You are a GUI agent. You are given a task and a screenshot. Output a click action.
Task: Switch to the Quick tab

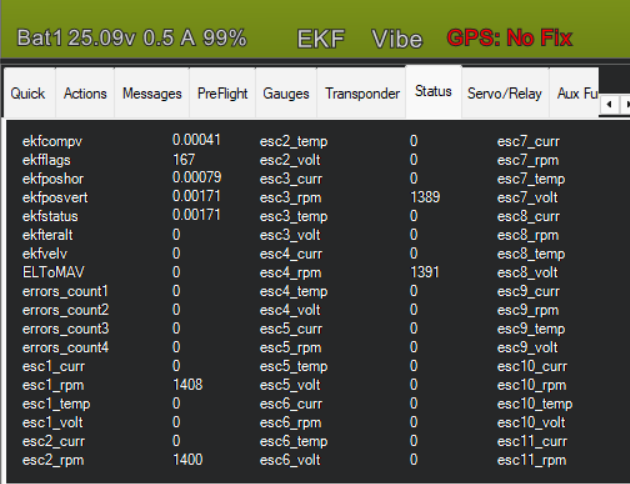(28, 93)
